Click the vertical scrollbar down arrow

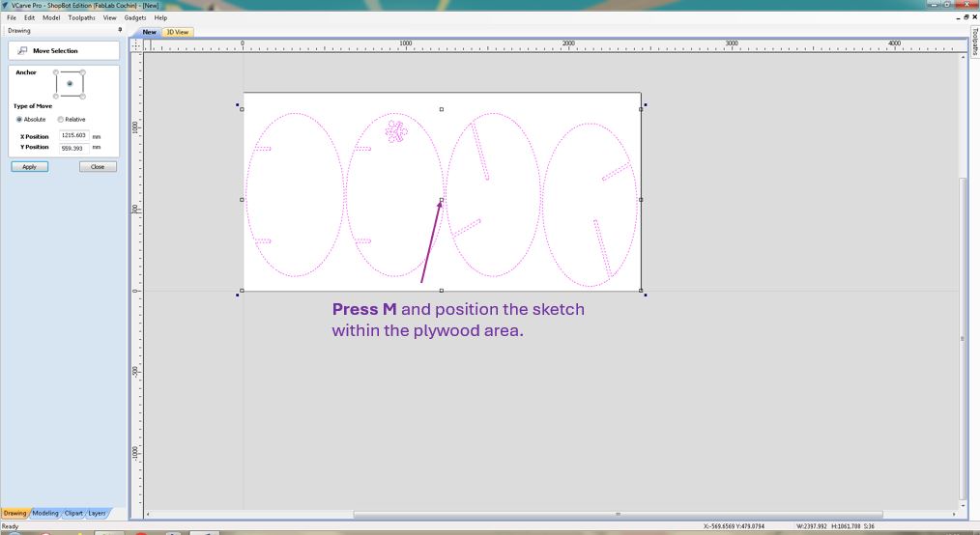(x=964, y=506)
